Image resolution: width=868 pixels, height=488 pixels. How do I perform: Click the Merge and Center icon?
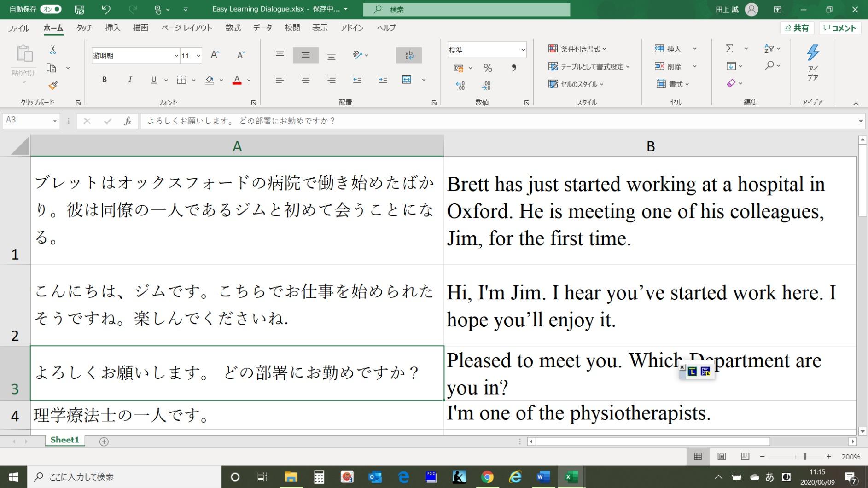pyautogui.click(x=407, y=80)
